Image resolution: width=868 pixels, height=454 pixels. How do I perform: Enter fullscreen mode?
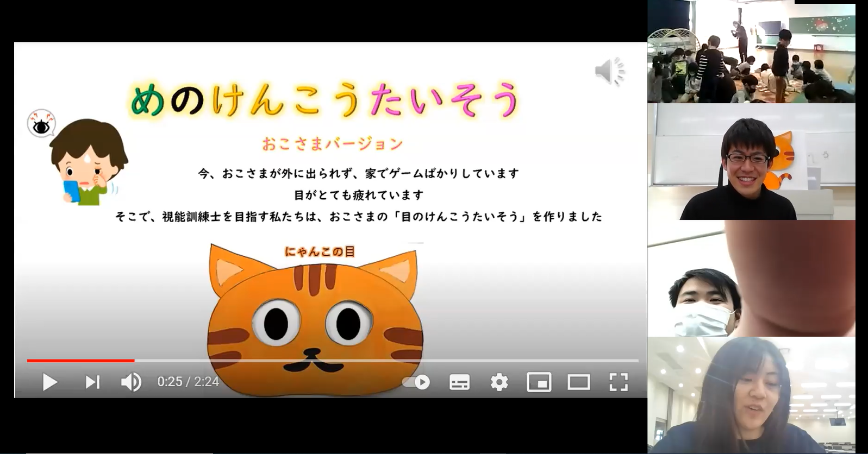click(x=619, y=382)
